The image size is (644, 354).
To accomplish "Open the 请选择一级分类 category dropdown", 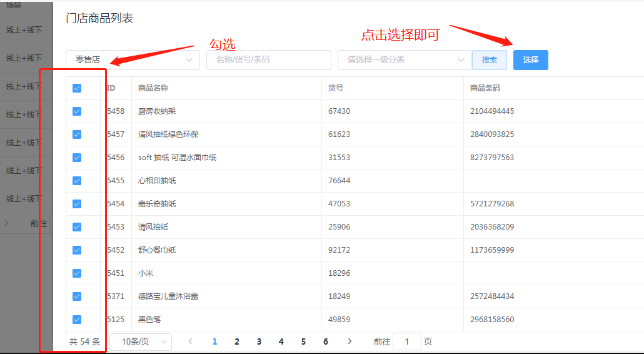I will click(x=405, y=60).
